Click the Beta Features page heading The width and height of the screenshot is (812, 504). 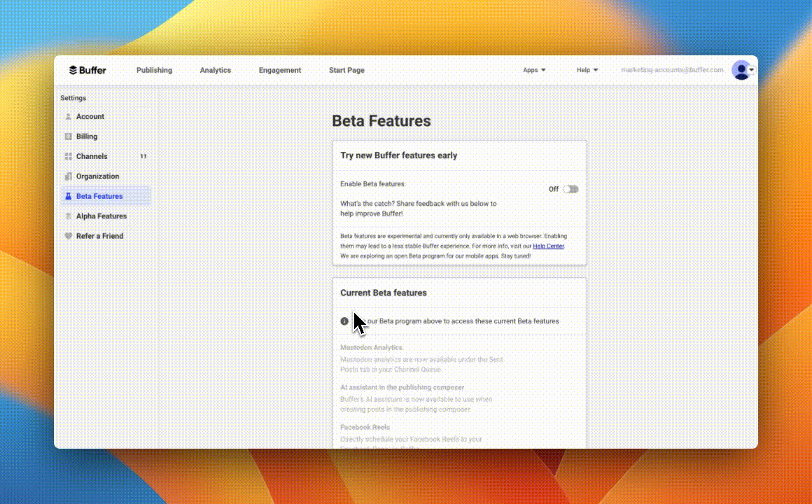click(x=381, y=120)
